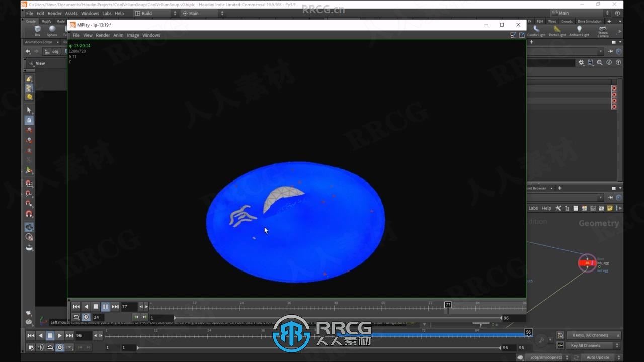Open MPlay Windows menu
Image resolution: width=644 pixels, height=362 pixels.
151,35
